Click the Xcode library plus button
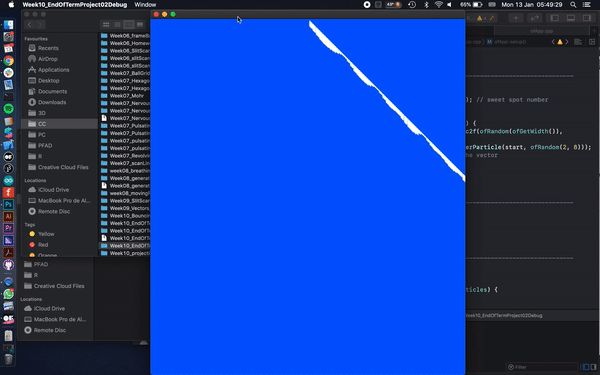The image size is (600, 375). [x=516, y=18]
